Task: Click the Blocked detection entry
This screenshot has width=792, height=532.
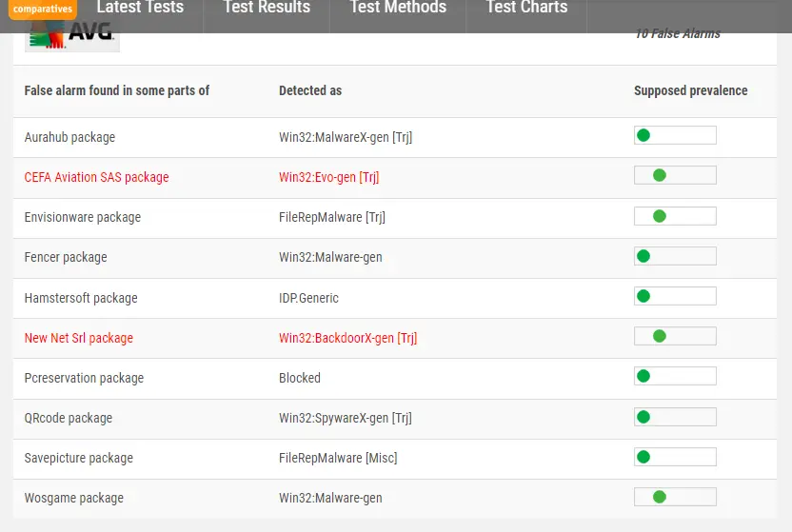Action: click(300, 378)
